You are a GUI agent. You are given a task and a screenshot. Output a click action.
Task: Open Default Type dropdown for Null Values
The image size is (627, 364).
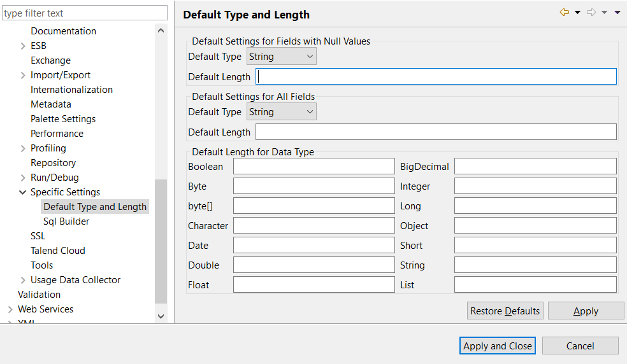click(281, 57)
